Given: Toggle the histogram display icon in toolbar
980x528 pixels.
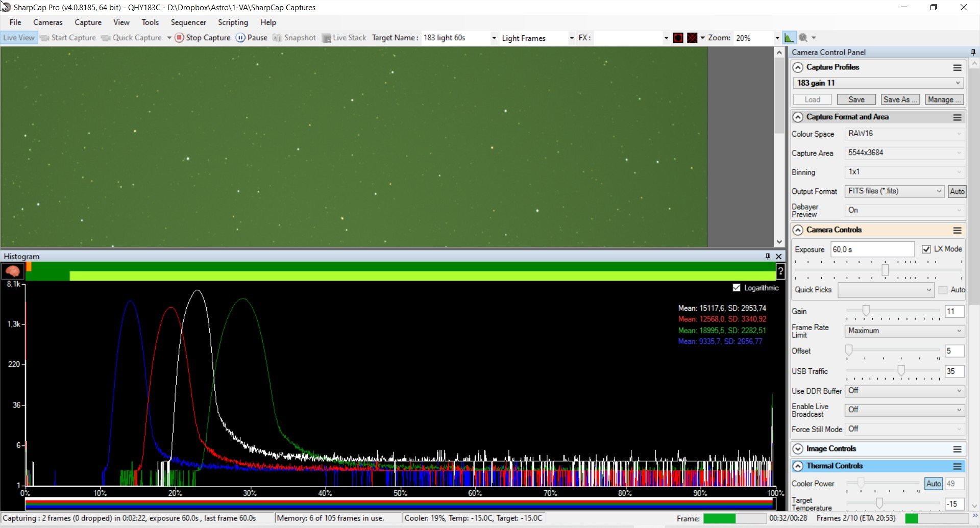Looking at the screenshot, I should (789, 38).
